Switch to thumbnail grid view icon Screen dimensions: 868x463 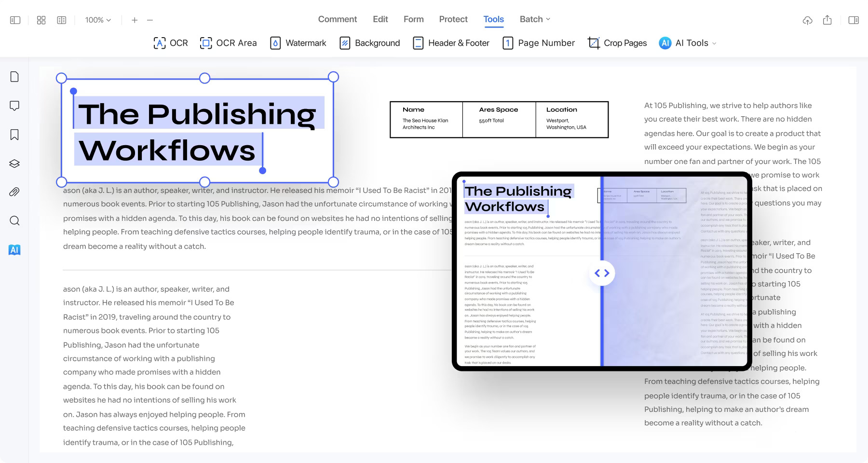(41, 20)
